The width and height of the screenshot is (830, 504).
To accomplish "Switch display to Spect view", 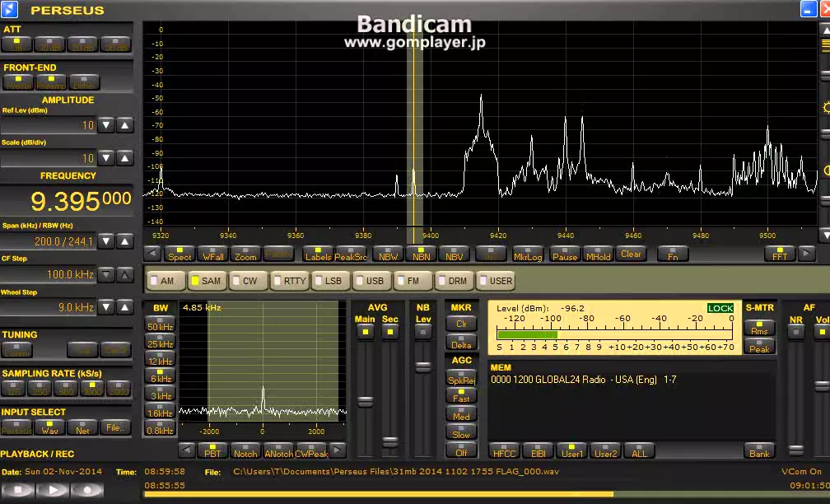I will click(180, 254).
